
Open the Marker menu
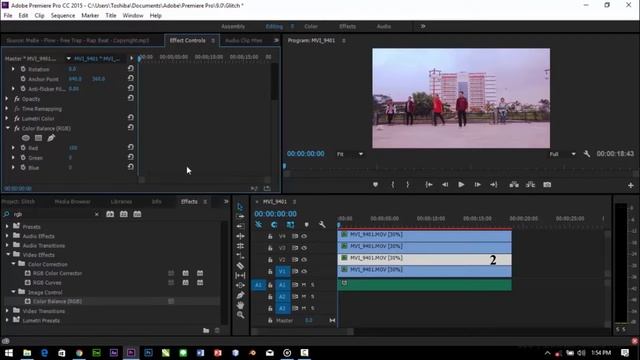pos(90,16)
